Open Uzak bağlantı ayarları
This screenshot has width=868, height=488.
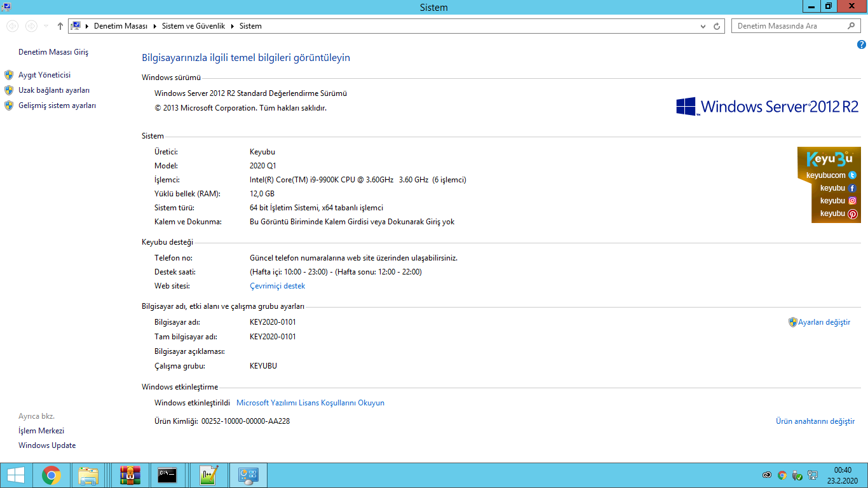point(54,90)
